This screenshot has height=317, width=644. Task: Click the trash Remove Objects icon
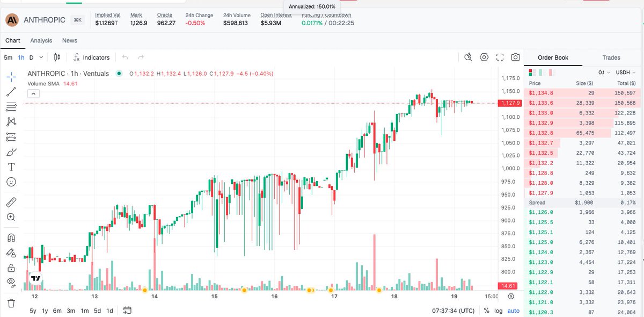(11, 302)
